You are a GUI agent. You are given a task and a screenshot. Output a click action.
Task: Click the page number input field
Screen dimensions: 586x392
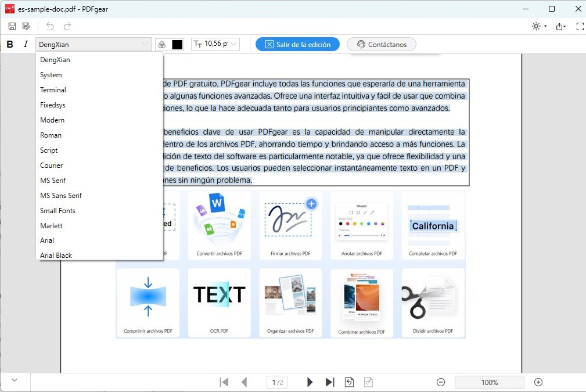coord(276,382)
